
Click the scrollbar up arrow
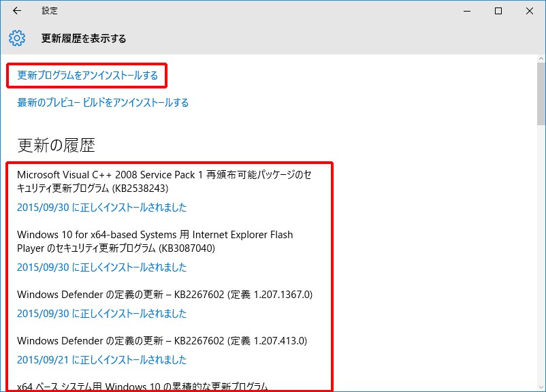(541, 59)
